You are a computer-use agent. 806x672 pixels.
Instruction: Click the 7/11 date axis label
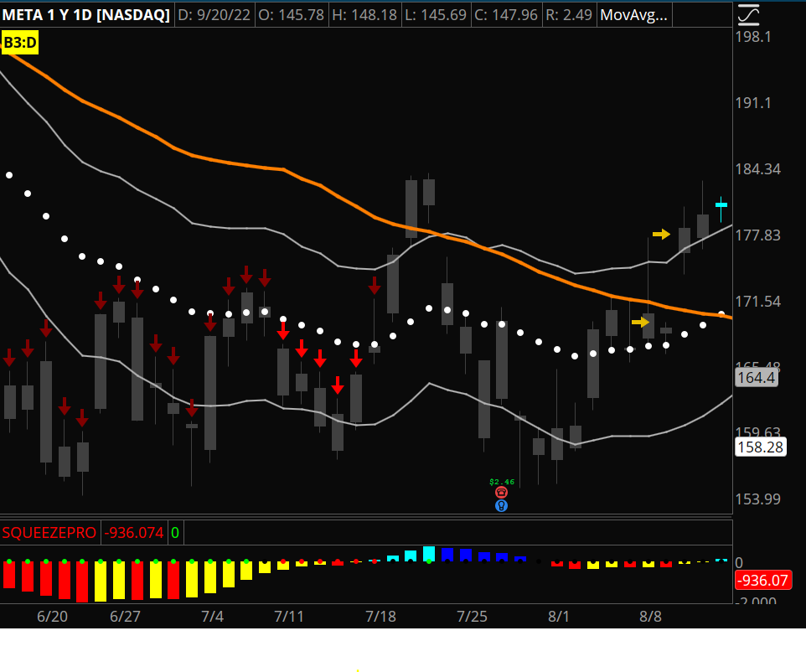[x=289, y=616]
